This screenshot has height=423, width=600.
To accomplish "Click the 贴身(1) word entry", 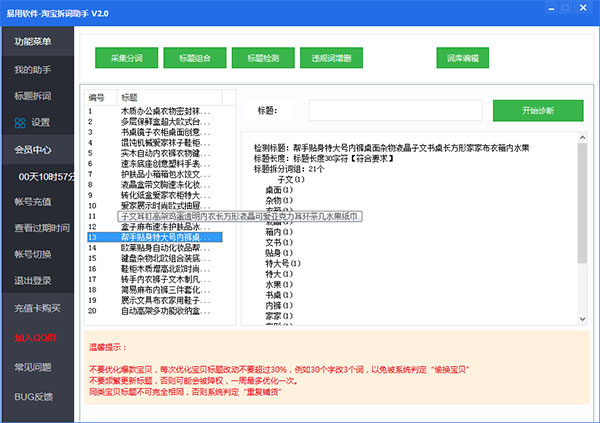I will [279, 253].
